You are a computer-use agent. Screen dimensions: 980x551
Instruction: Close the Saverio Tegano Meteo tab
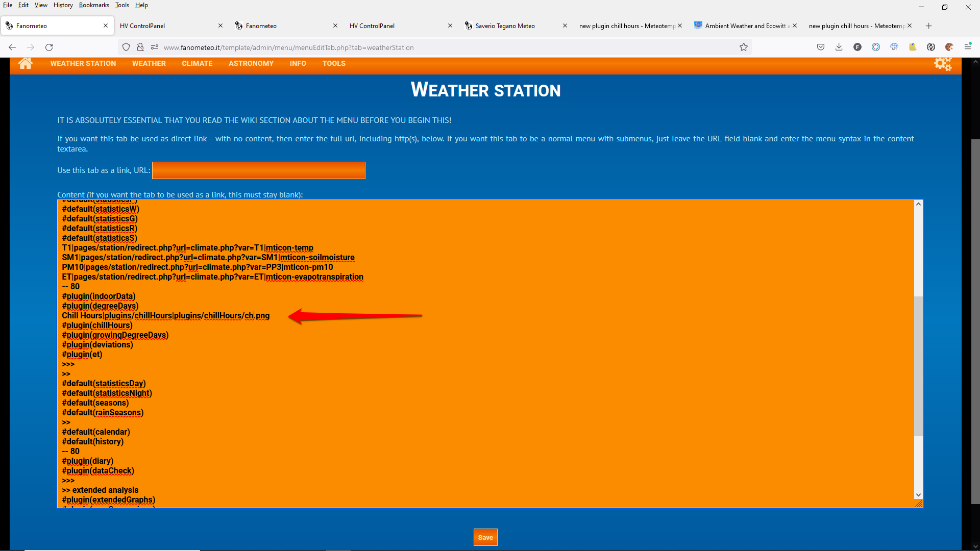(x=565, y=26)
